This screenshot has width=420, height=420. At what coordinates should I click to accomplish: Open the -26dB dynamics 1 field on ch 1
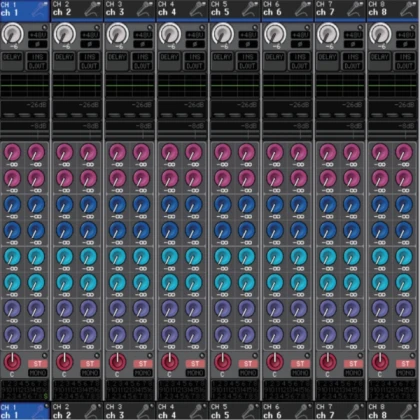point(25,110)
